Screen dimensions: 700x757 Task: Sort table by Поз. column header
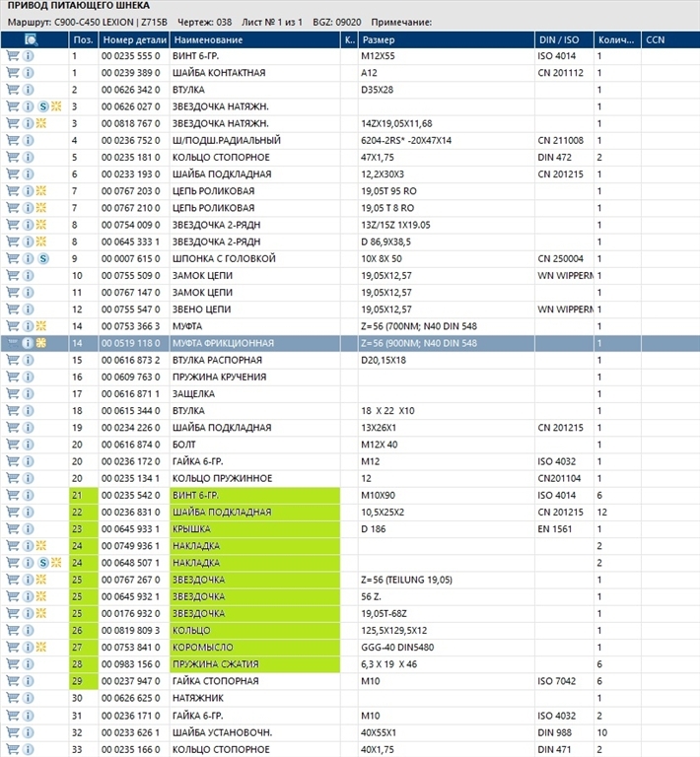tap(84, 39)
